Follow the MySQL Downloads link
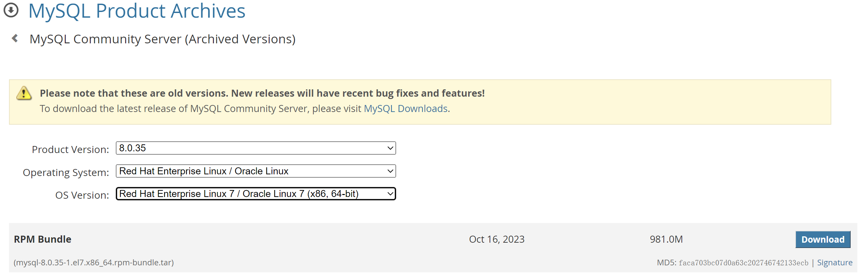The height and width of the screenshot is (274, 868). pos(405,109)
